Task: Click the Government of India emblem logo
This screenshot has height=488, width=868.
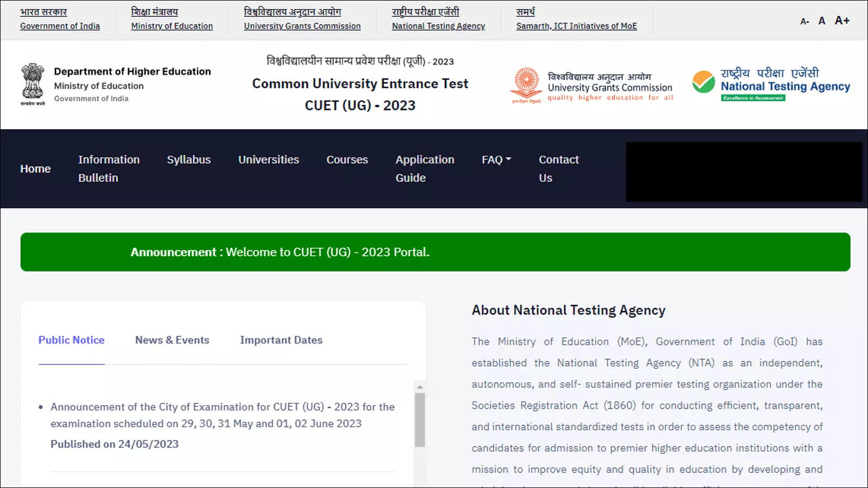Action: pos(33,84)
